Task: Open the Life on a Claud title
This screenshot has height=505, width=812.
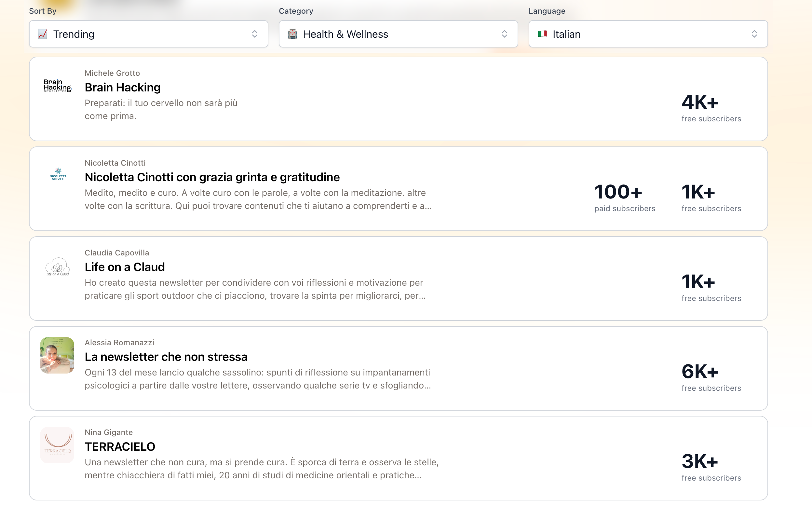Action: pos(125,267)
